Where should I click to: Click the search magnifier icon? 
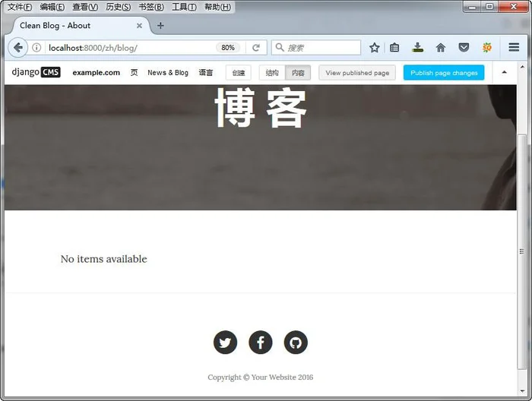[x=280, y=47]
